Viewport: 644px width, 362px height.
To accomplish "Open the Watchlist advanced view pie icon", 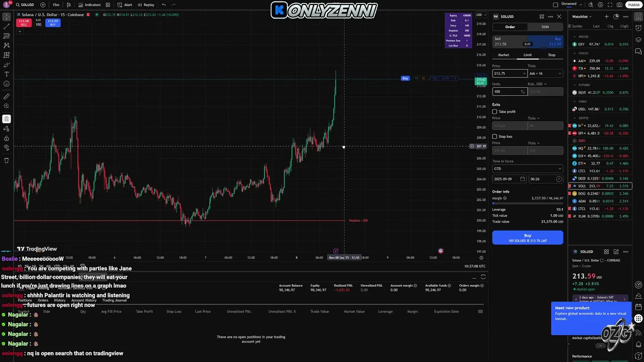I will point(616,17).
